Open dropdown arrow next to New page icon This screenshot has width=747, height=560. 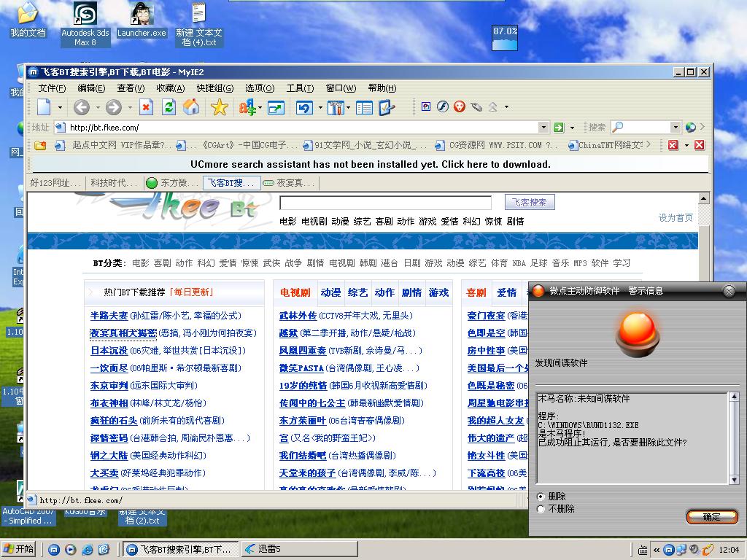point(60,108)
